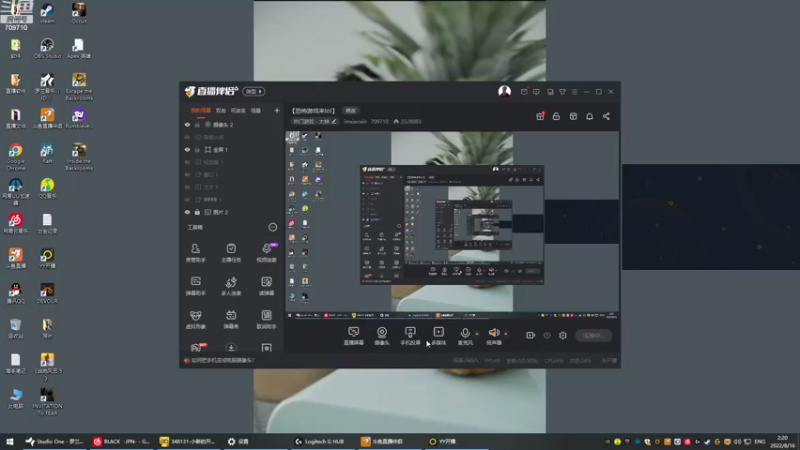Click the stream preview canvas
800x450 pixels.
(452, 225)
